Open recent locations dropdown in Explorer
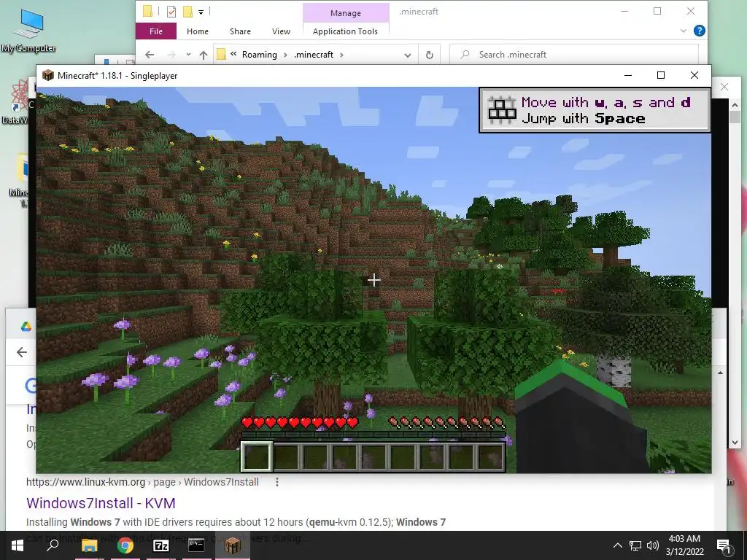The height and width of the screenshot is (560, 747). point(189,55)
